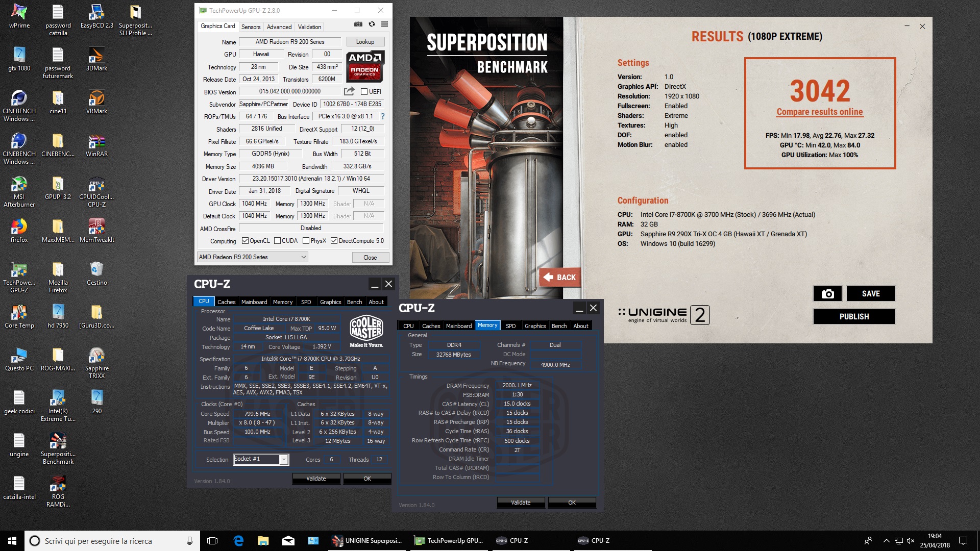
Task: Open GPUPI 3.2 desktop icon
Action: point(58,188)
